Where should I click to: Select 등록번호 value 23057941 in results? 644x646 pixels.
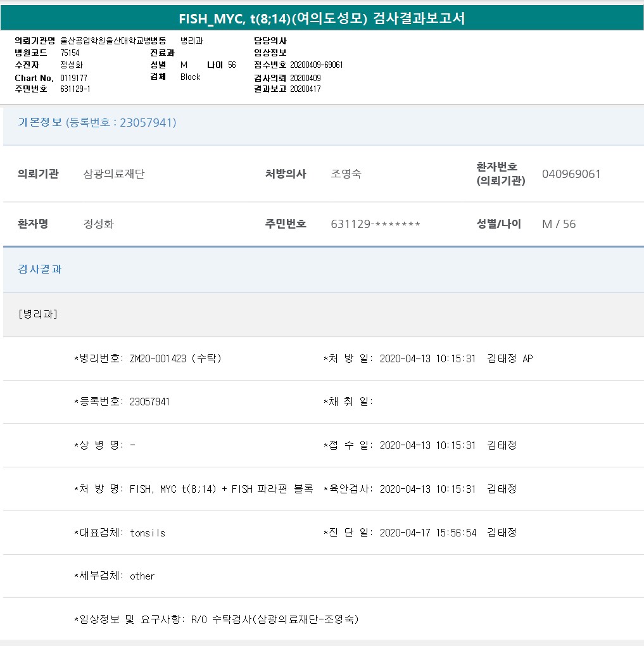pos(149,402)
